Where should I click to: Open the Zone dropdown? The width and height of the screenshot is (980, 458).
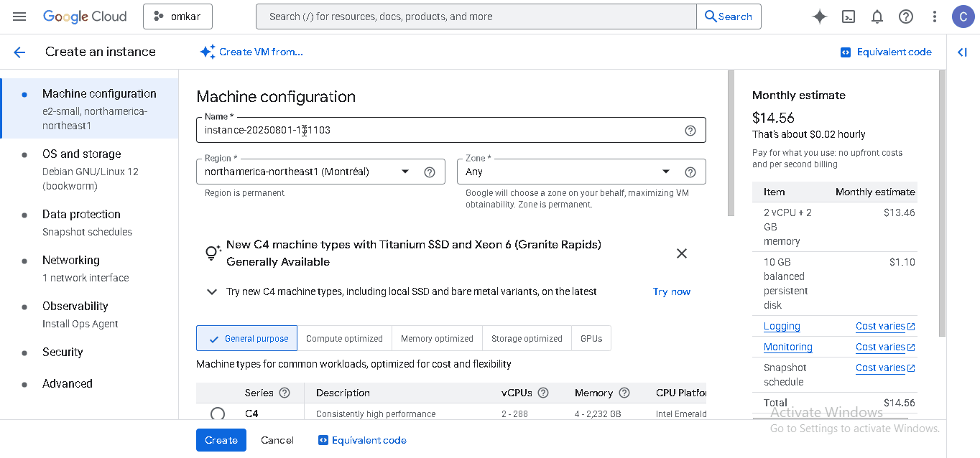(x=666, y=172)
